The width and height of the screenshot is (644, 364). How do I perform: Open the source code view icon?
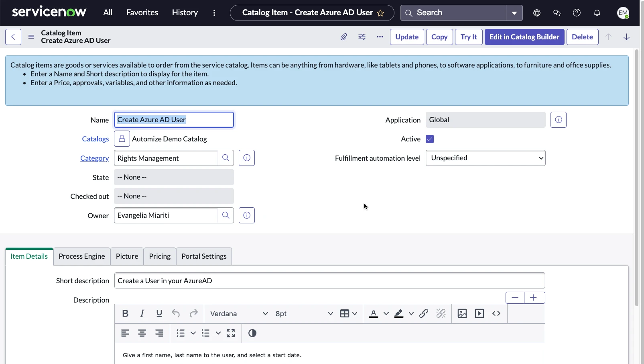coord(496,314)
